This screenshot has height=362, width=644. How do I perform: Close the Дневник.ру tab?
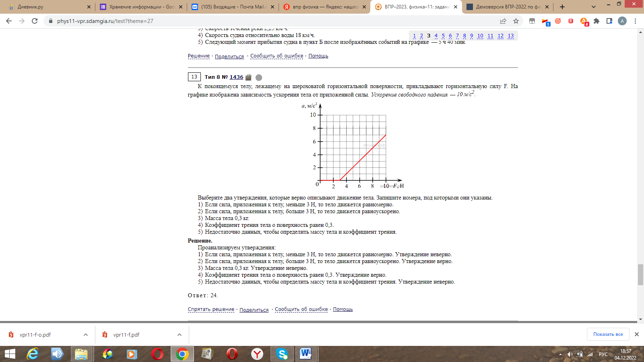coord(89,7)
